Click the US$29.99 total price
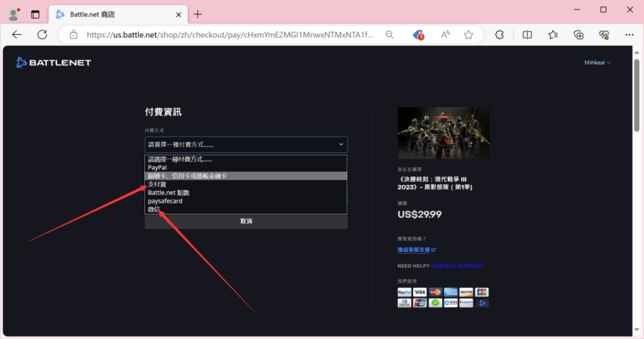The height and width of the screenshot is (339, 644). click(419, 214)
